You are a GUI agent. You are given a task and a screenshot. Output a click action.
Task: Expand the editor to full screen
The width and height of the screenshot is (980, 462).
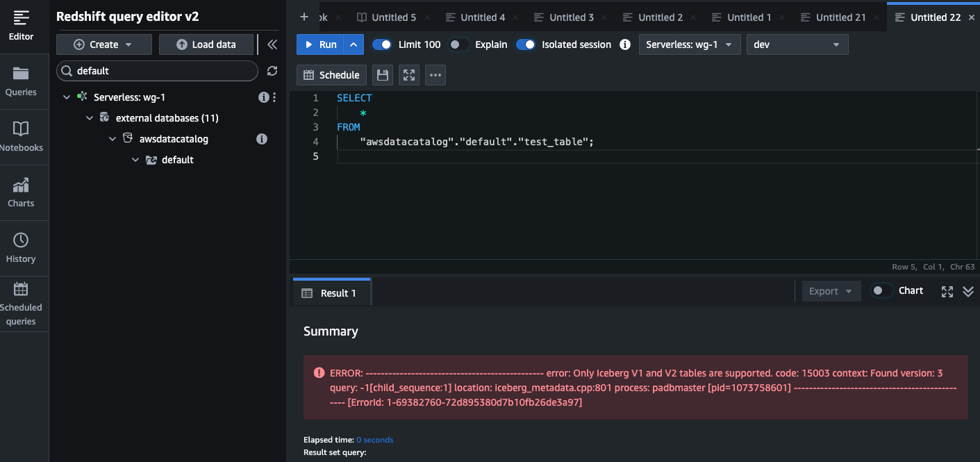point(409,75)
